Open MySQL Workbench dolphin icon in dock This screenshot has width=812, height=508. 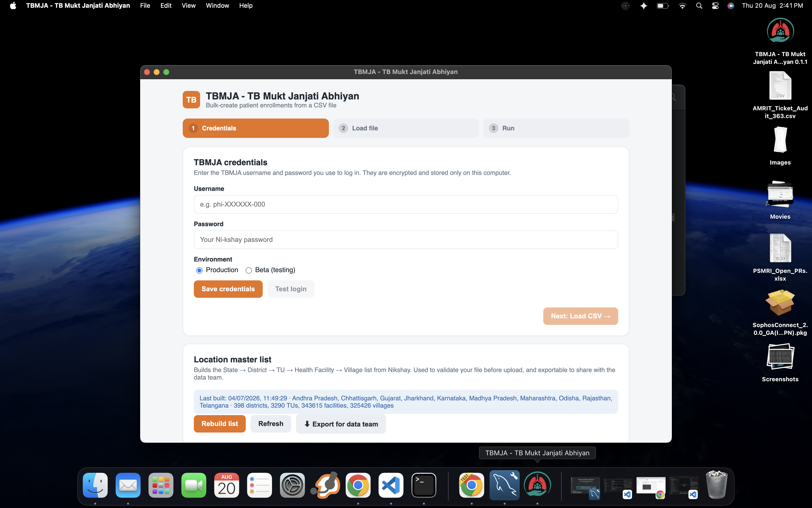coord(505,485)
